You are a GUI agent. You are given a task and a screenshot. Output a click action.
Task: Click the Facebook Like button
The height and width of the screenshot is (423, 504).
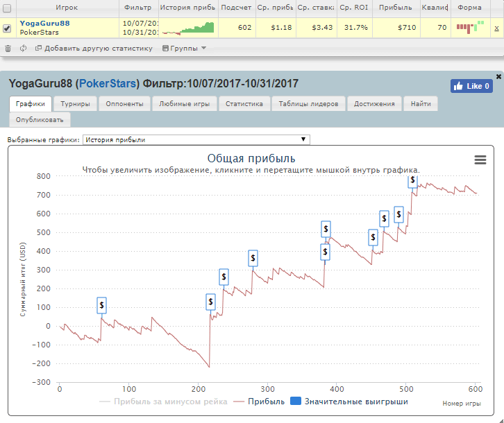(471, 86)
